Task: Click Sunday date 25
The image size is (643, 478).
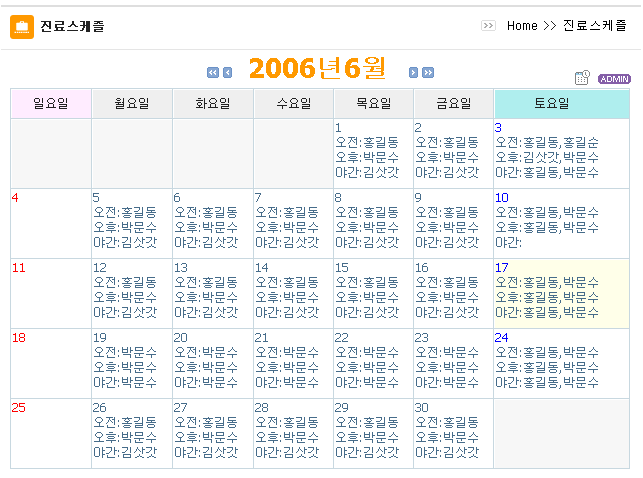Action: pos(19,408)
